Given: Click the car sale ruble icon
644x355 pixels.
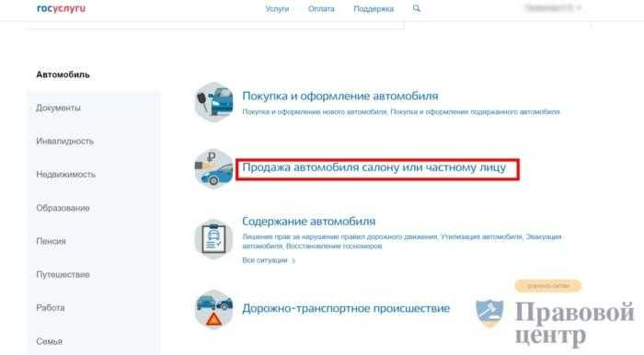Looking at the screenshot, I should (213, 168).
